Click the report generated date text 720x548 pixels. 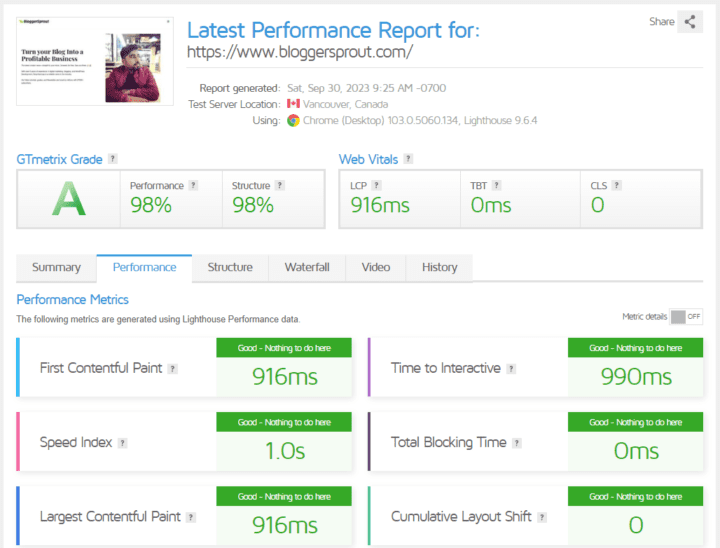(x=366, y=88)
